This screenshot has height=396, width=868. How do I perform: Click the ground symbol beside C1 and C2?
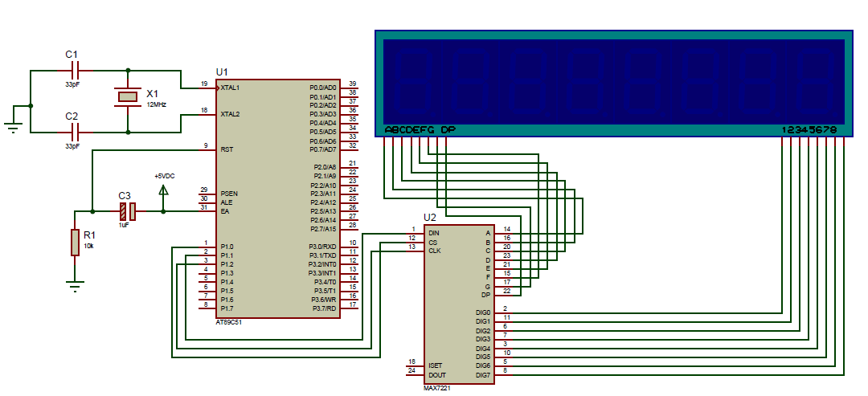[14, 128]
